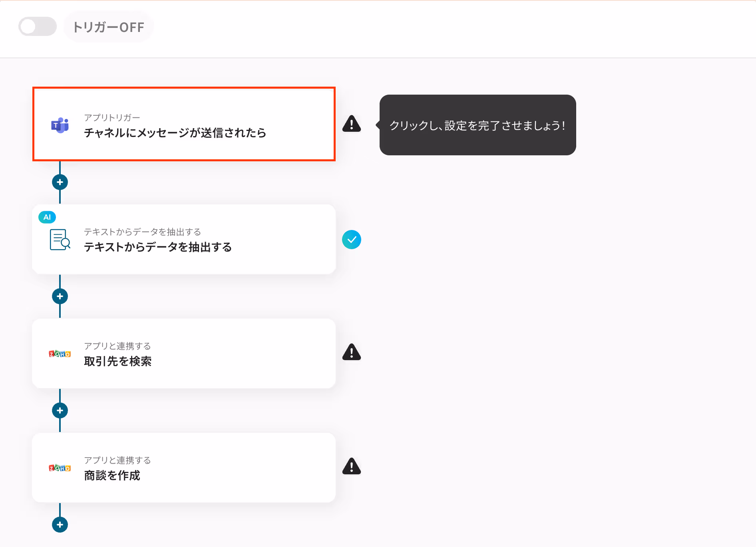Click the アプリトリガー label text
The height and width of the screenshot is (547, 756).
coord(112,118)
